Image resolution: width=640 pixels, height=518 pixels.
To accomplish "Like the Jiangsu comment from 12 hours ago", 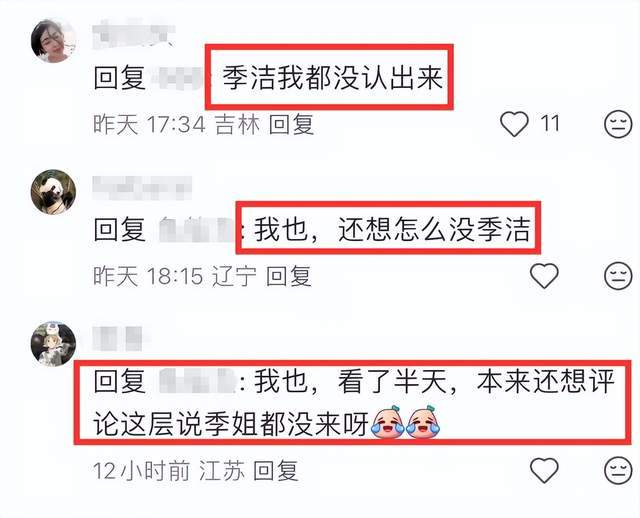I will (x=544, y=470).
